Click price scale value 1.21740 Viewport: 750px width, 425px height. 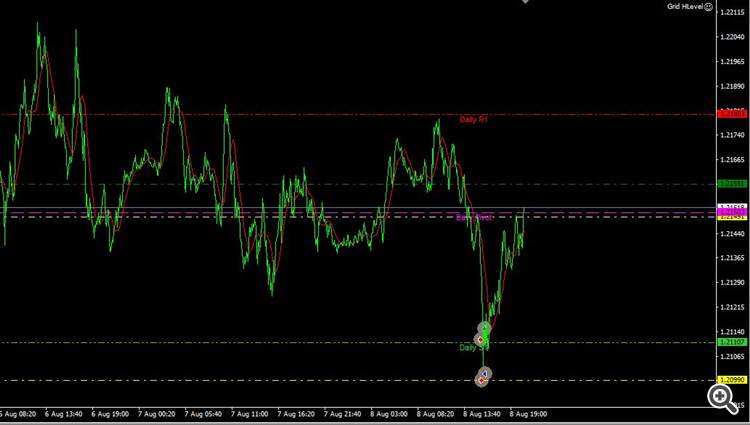(x=732, y=135)
